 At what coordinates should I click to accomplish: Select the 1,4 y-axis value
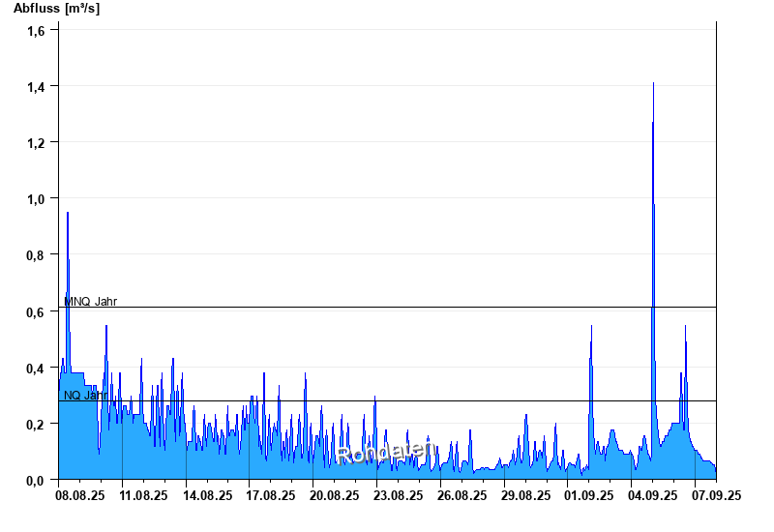point(36,87)
